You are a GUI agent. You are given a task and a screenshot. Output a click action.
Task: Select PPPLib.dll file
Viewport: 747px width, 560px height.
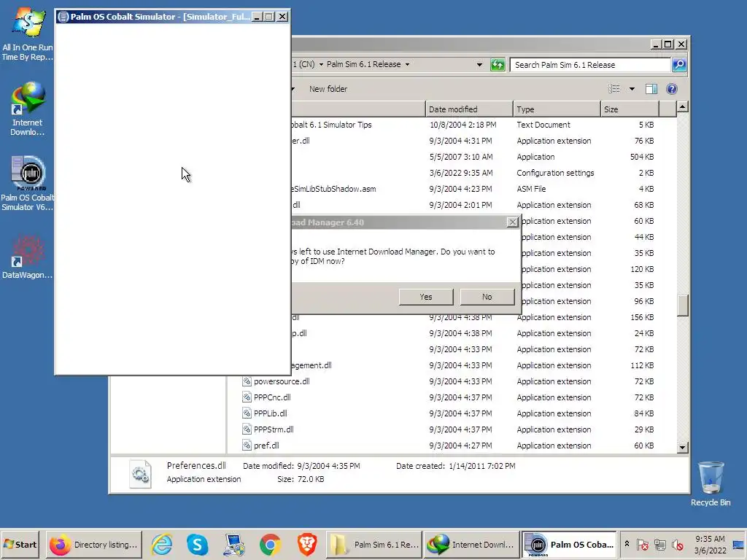pyautogui.click(x=270, y=413)
